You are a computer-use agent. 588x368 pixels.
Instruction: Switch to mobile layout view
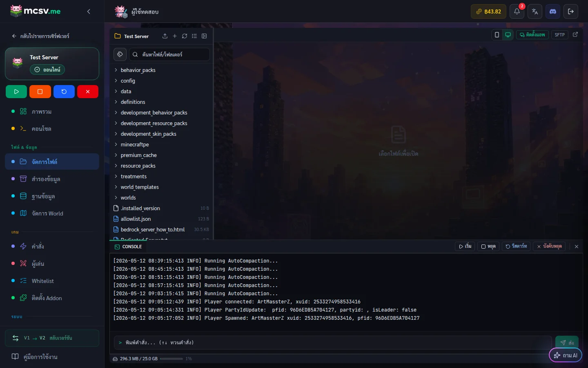pyautogui.click(x=497, y=35)
